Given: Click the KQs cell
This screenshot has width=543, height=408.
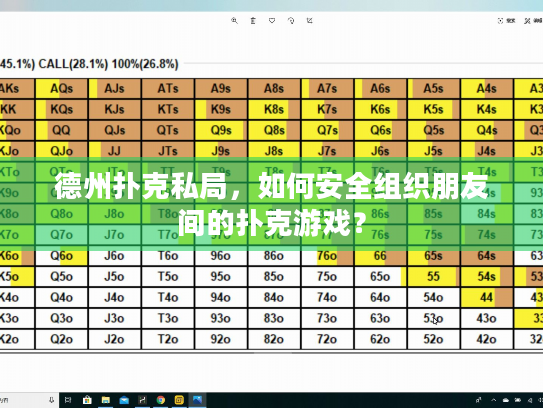Looking at the screenshot, I should click(x=62, y=109).
